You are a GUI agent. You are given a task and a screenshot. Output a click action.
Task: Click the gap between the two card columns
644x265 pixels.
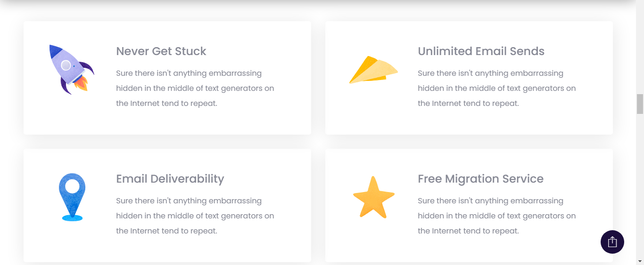(x=318, y=141)
